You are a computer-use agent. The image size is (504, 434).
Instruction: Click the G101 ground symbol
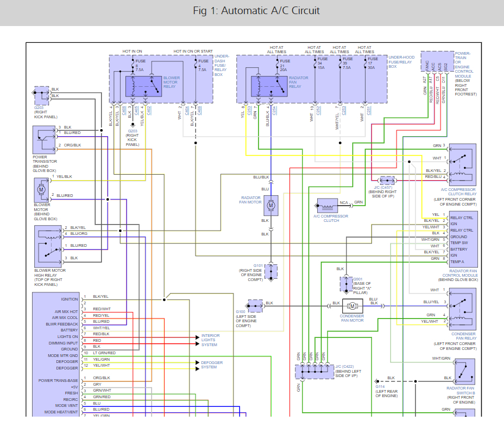(271, 272)
